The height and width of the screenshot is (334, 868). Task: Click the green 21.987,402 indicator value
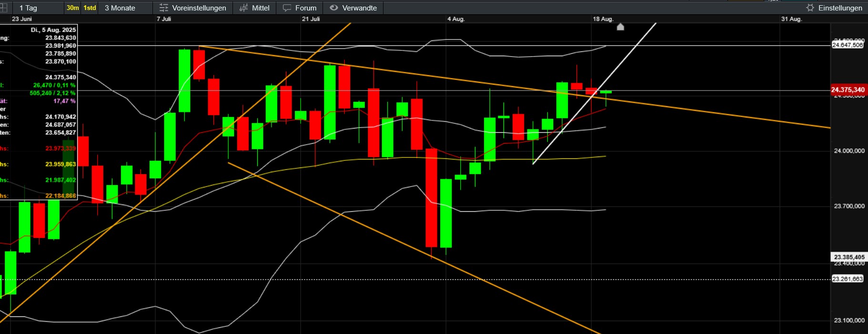[61, 180]
